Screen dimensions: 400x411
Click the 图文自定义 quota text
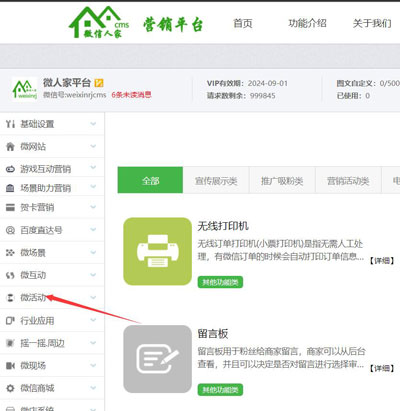[368, 83]
